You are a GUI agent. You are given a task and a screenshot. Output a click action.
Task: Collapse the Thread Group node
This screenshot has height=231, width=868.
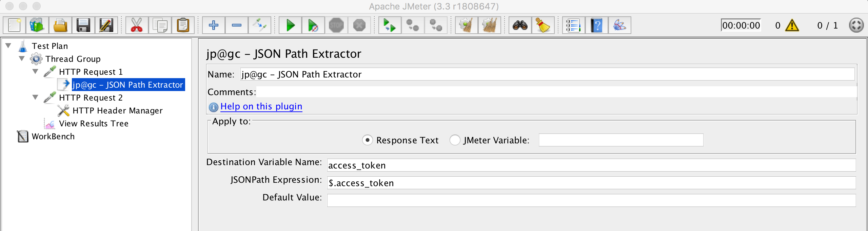pos(22,58)
